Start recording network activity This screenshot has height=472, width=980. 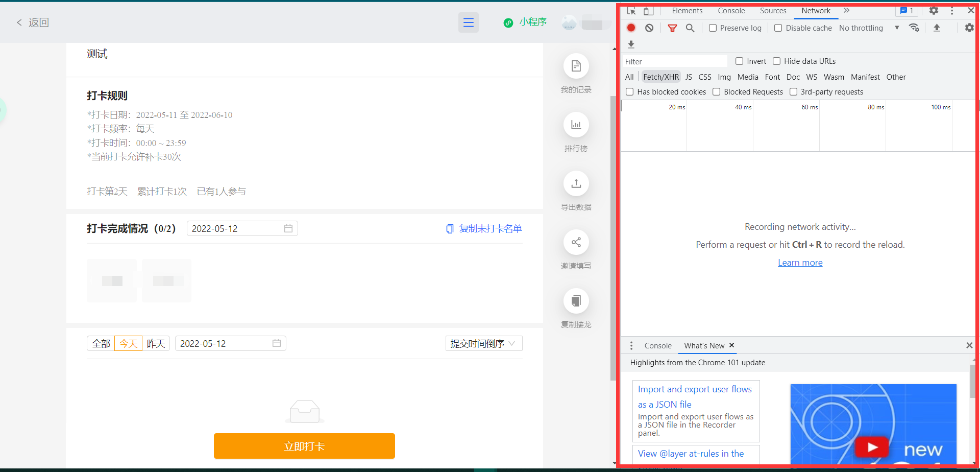click(x=631, y=28)
